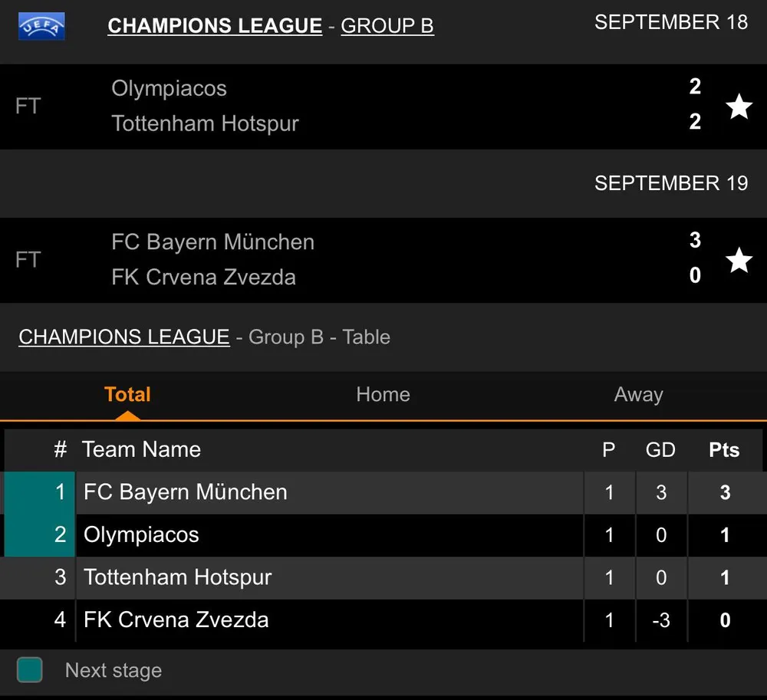Select FK Crvena Zvezda in the standings table
This screenshot has width=767, height=700.
click(176, 619)
